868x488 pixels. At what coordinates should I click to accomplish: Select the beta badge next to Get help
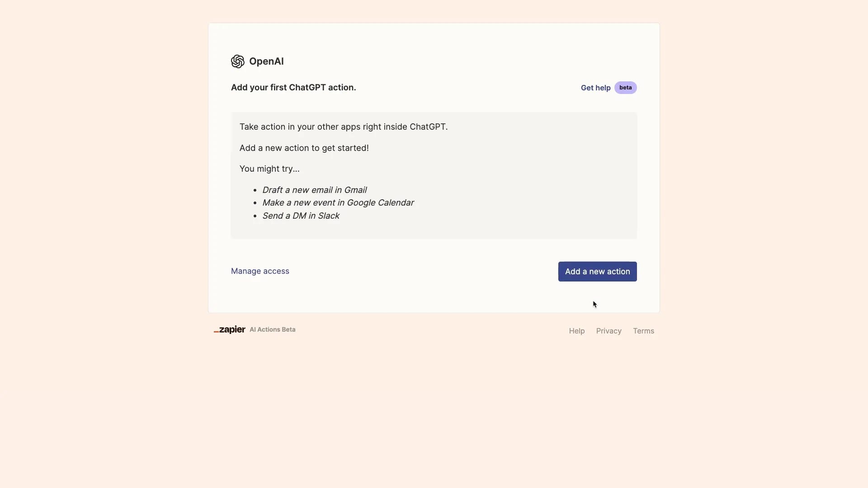[x=625, y=87]
